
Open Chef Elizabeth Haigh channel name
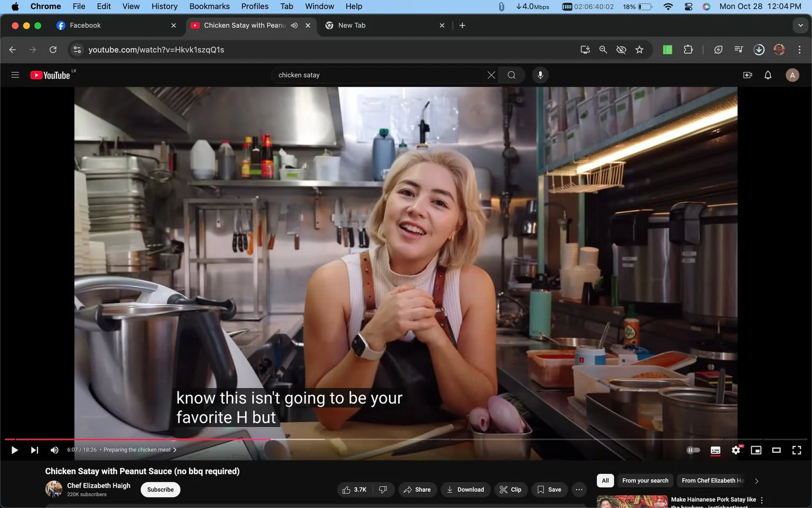tap(99, 485)
